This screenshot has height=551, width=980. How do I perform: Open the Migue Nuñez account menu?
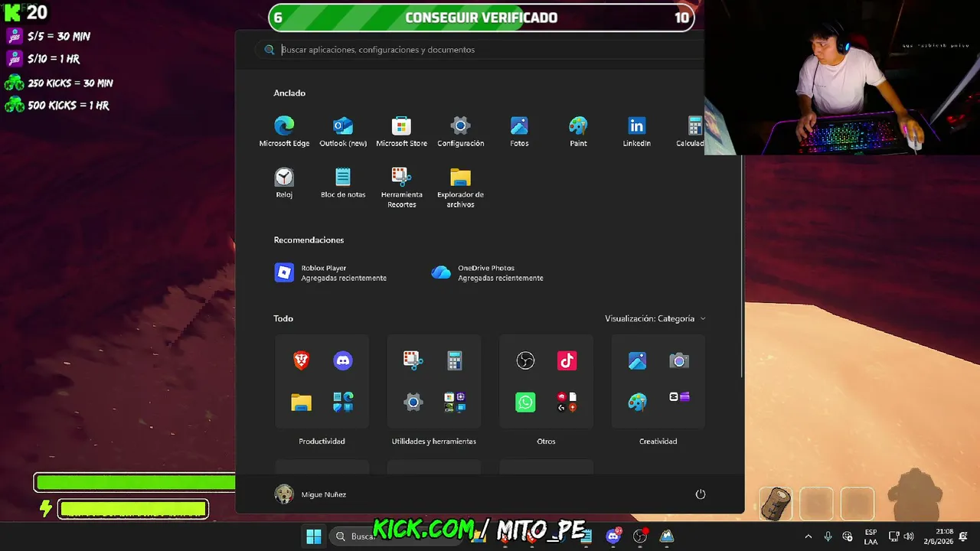click(x=311, y=494)
